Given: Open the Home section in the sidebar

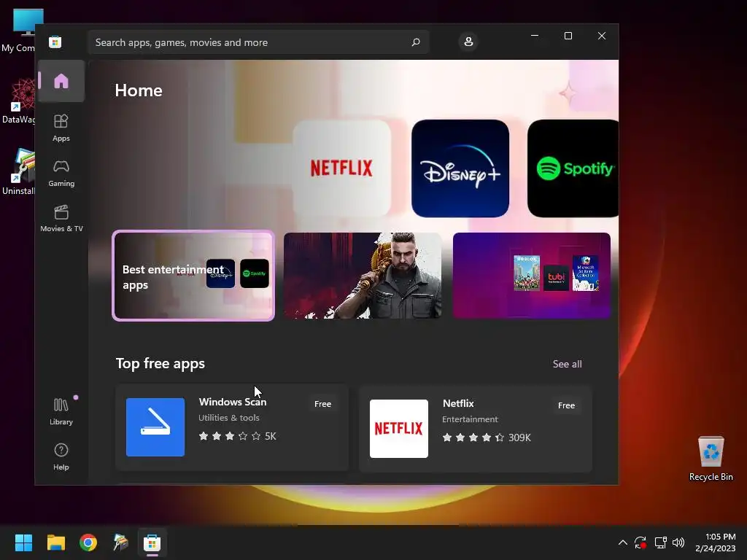Looking at the screenshot, I should pyautogui.click(x=61, y=81).
